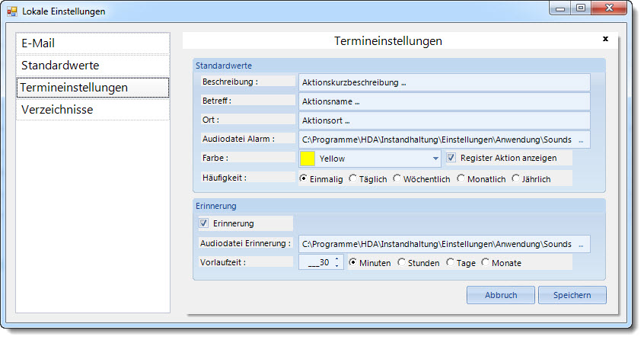Select Termineinstellungen in the left list

pyautogui.click(x=93, y=88)
